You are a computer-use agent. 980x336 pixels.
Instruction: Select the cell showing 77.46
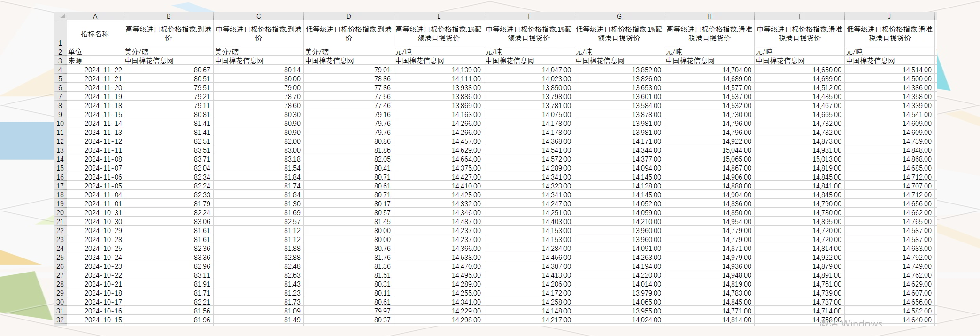[x=348, y=106]
